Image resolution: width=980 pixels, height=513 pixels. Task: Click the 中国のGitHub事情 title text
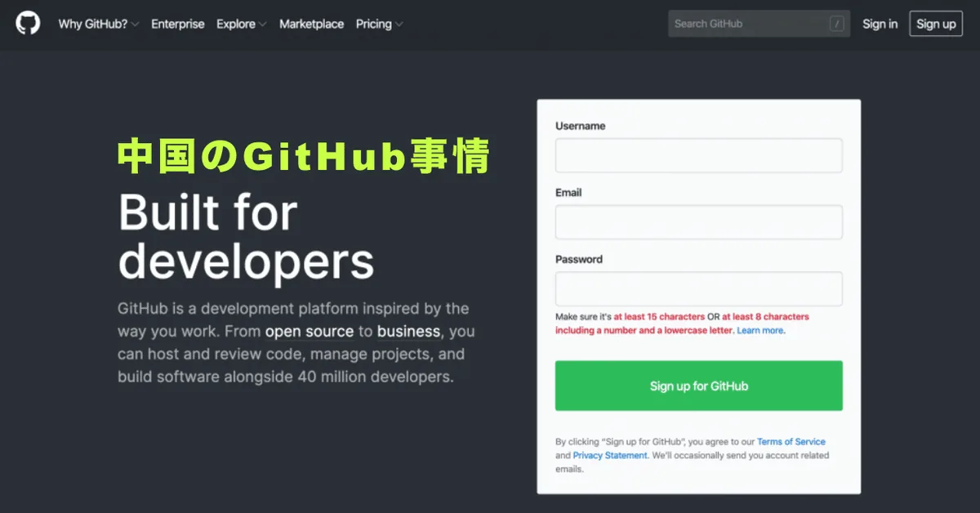pyautogui.click(x=304, y=156)
